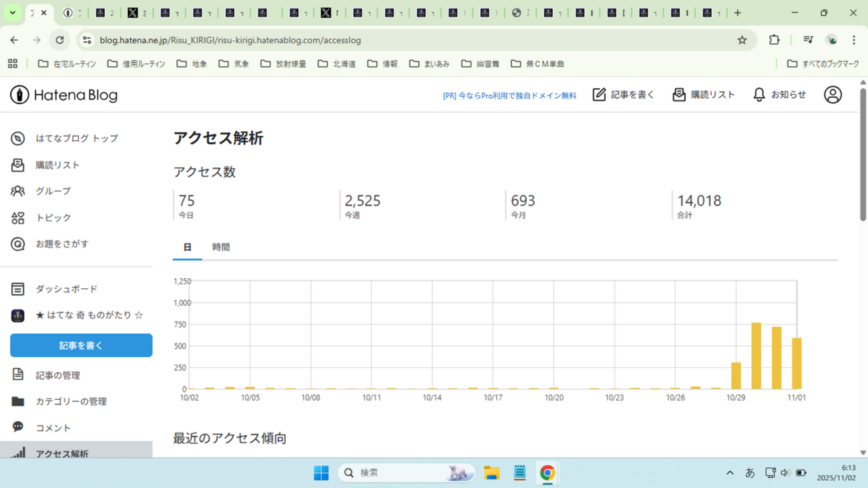This screenshot has height=488, width=868.
Task: Switch to the 時間 tab
Action: (221, 247)
